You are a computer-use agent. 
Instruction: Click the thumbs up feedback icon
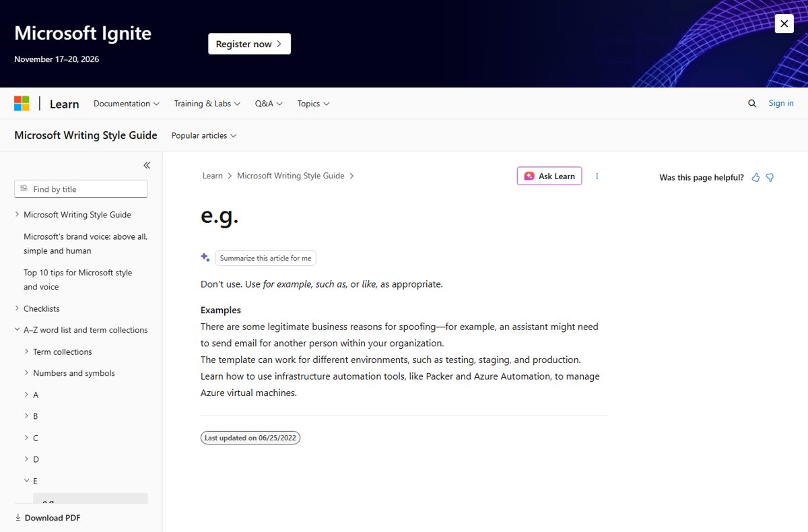755,177
